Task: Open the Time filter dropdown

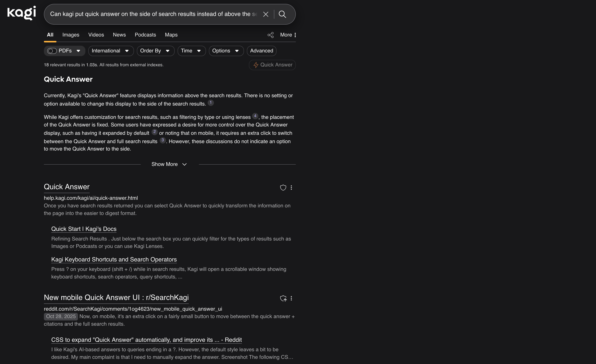Action: pos(191,51)
